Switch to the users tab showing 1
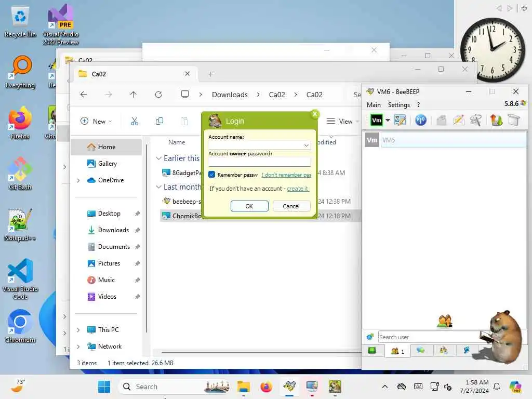The image size is (532, 399). pos(397,351)
